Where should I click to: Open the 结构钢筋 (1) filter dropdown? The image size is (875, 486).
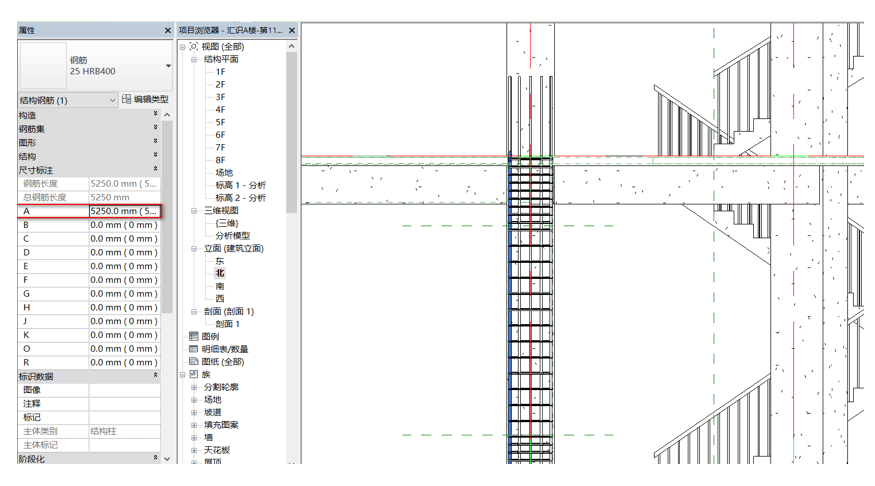[112, 100]
